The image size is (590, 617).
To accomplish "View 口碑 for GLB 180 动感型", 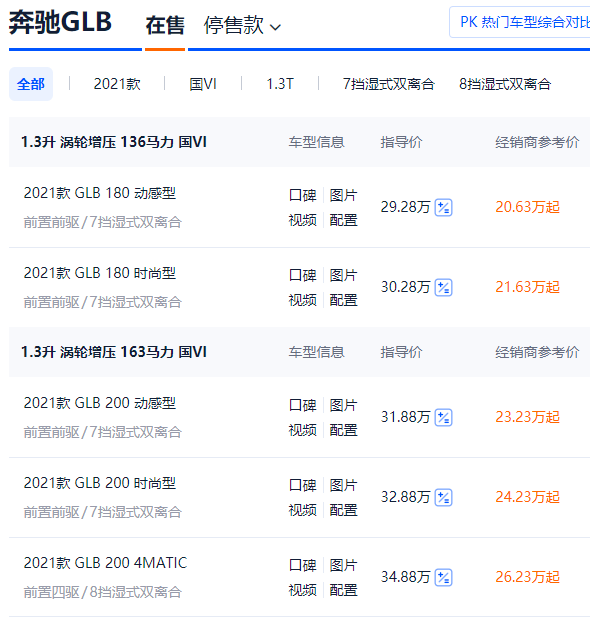I will pyautogui.click(x=303, y=195).
